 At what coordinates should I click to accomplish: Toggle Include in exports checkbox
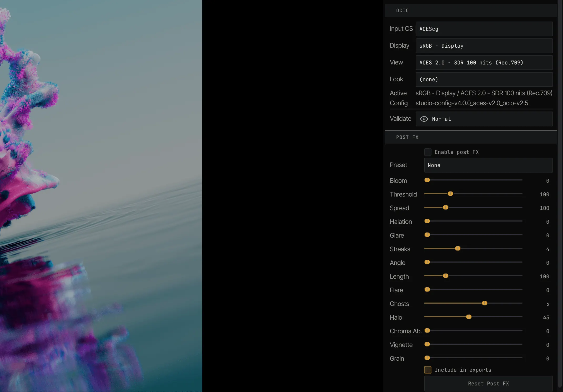pos(428,370)
